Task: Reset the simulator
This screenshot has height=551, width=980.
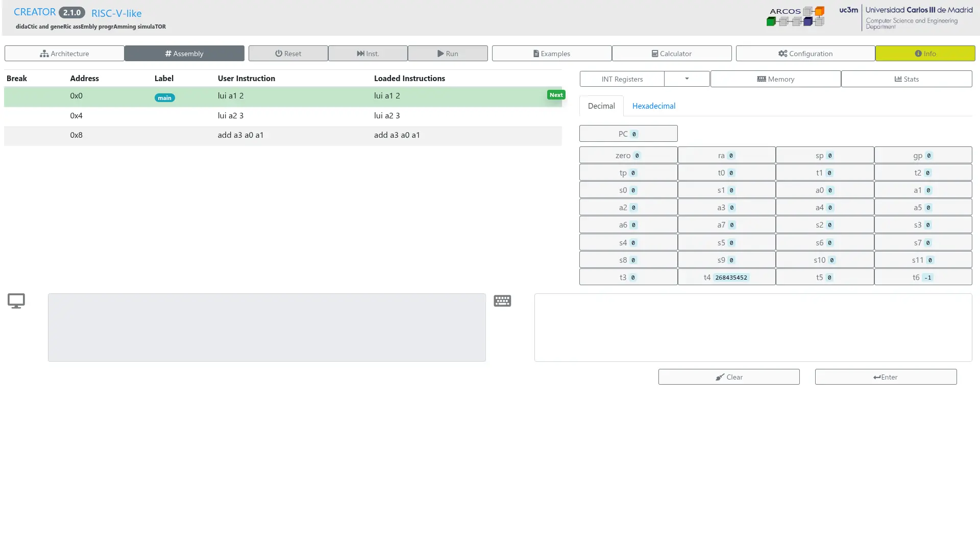Action: pyautogui.click(x=288, y=54)
